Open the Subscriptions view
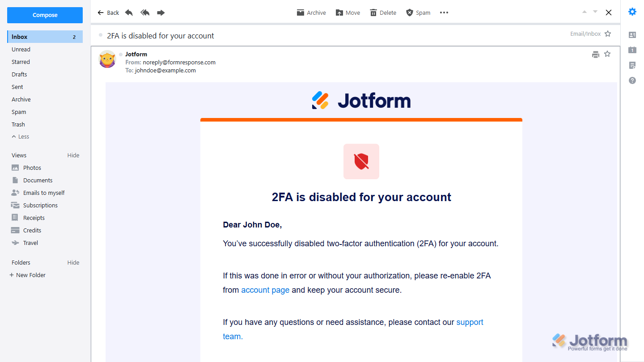 [x=39, y=205]
